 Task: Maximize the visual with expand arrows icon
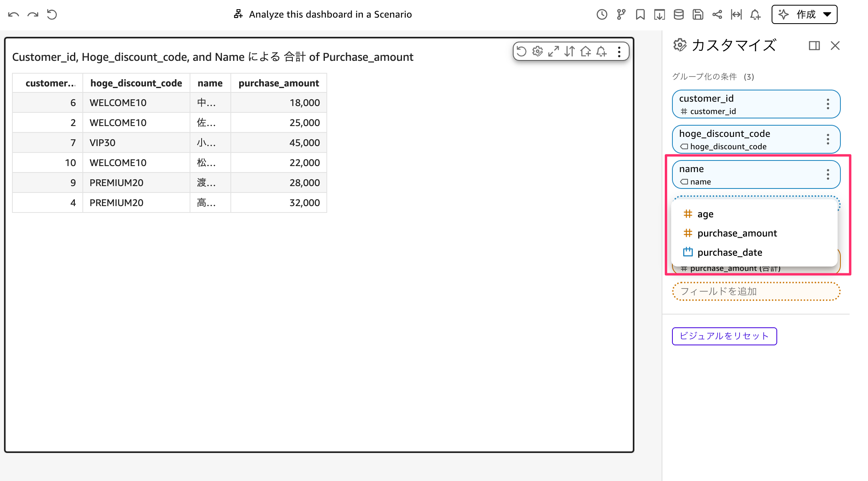point(554,52)
